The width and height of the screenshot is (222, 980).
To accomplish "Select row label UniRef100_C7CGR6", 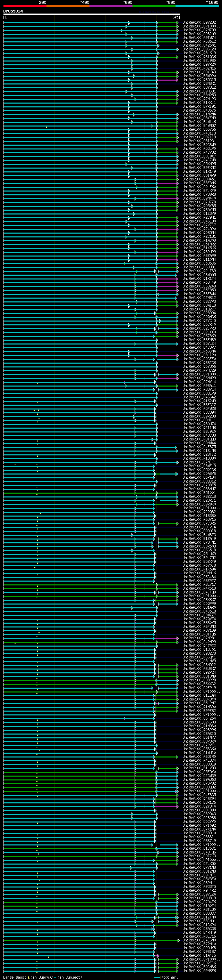I will pyautogui.click(x=199, y=523).
